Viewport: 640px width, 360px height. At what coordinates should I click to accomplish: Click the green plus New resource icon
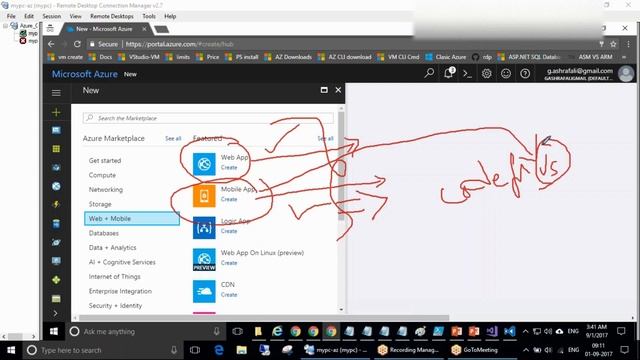tap(56, 112)
